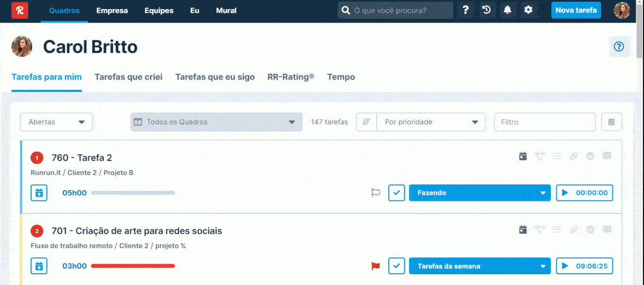644x285 pixels.
Task: Click the red progress bar of task 701
Action: (x=133, y=266)
